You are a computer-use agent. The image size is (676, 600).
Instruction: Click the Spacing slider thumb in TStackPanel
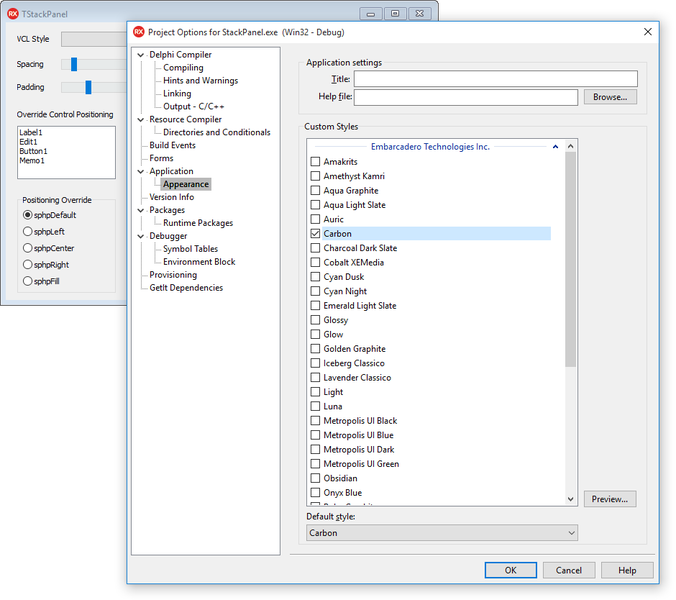tap(74, 64)
